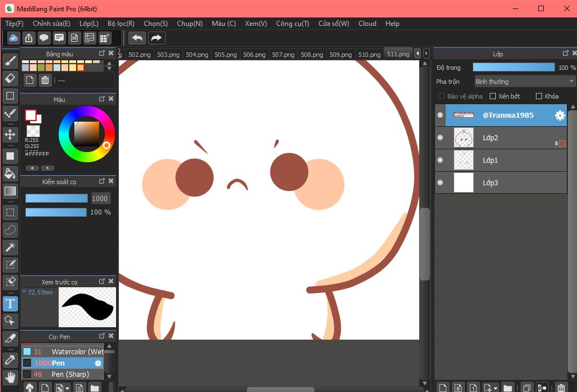Image resolution: width=577 pixels, height=392 pixels.
Task: Select the Gradient tool
Action: pyautogui.click(x=10, y=191)
